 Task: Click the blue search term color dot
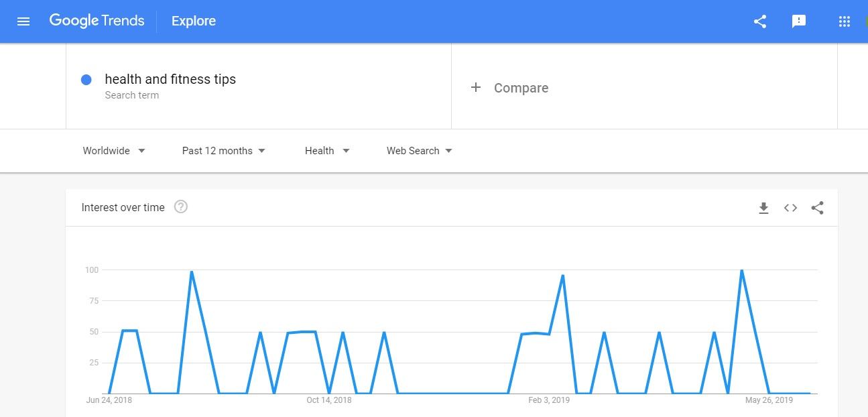86,80
